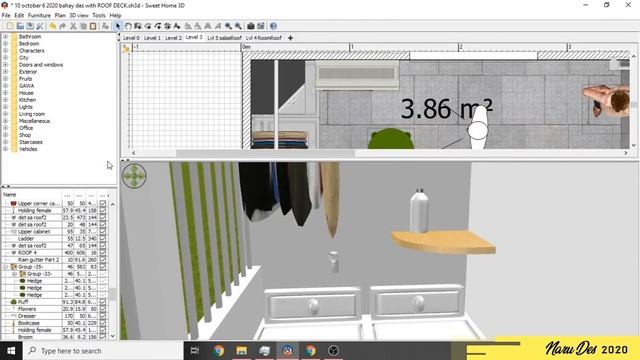640x360 pixels.
Task: Open the File menu
Action: click(x=6, y=15)
